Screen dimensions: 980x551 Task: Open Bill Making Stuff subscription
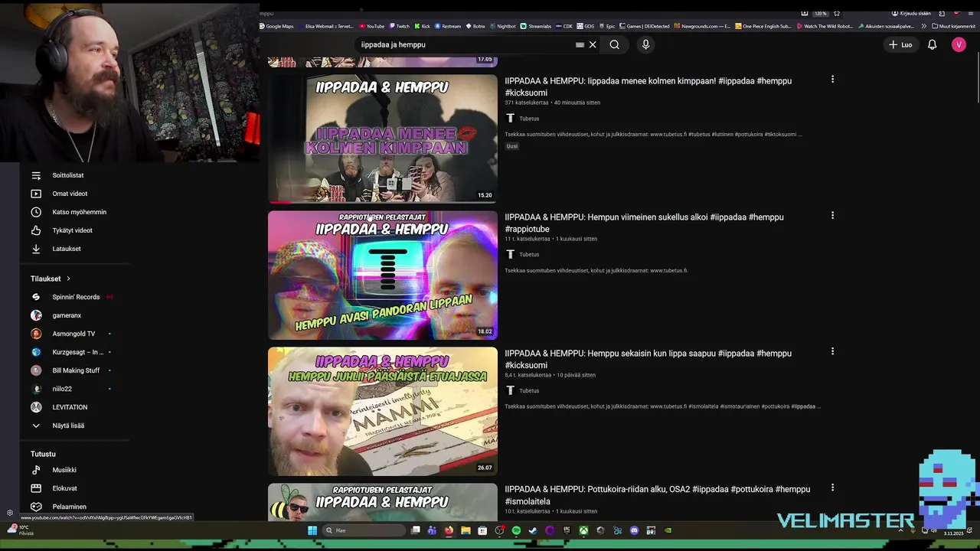75,370
